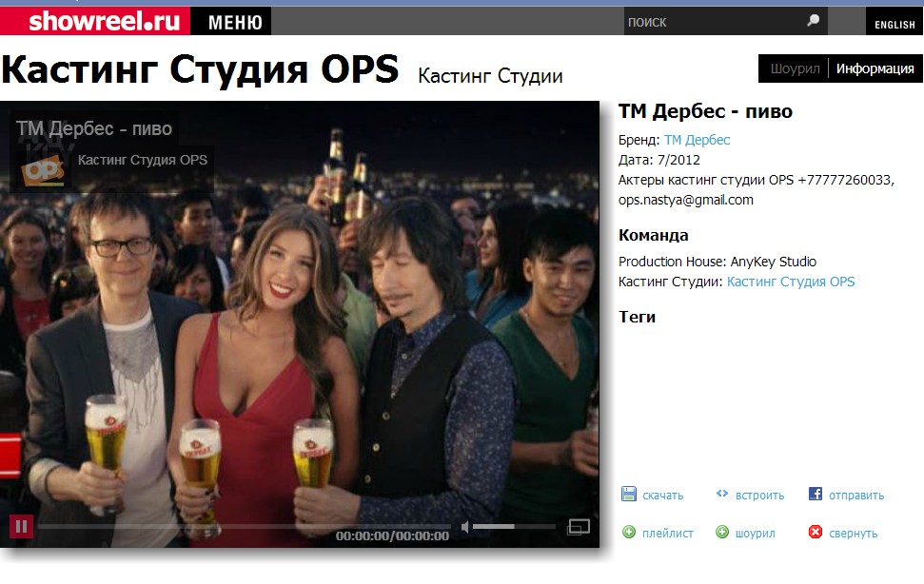The width and height of the screenshot is (924, 584).
Task: Click the встроить embed link
Action: pos(759,496)
